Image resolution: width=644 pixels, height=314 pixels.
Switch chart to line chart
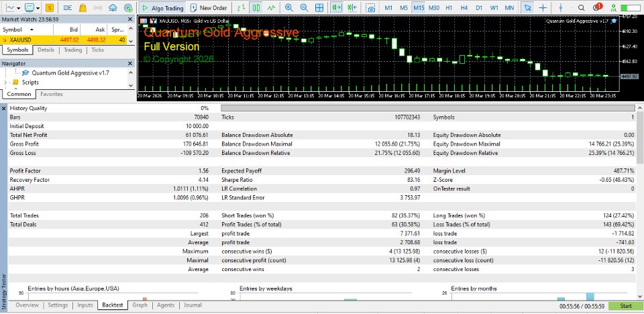(271, 7)
